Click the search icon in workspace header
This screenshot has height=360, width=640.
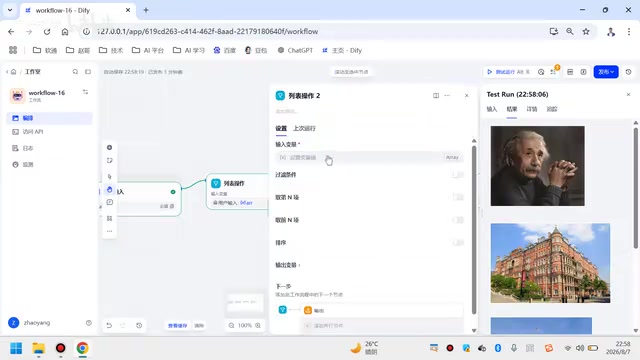tap(75, 72)
